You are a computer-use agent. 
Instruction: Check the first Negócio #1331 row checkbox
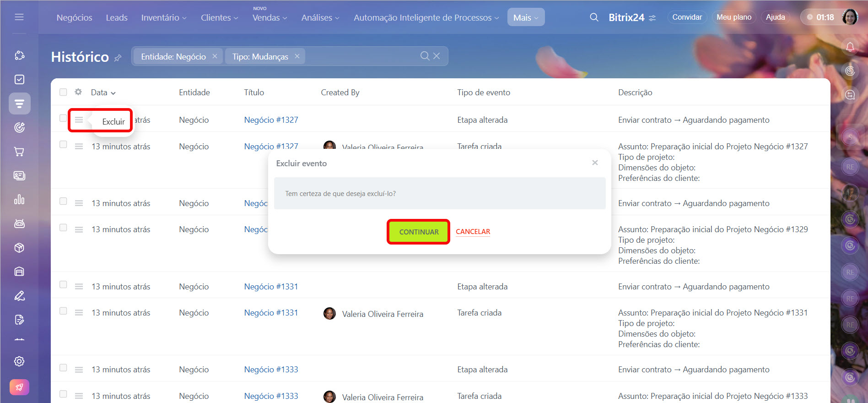(63, 285)
